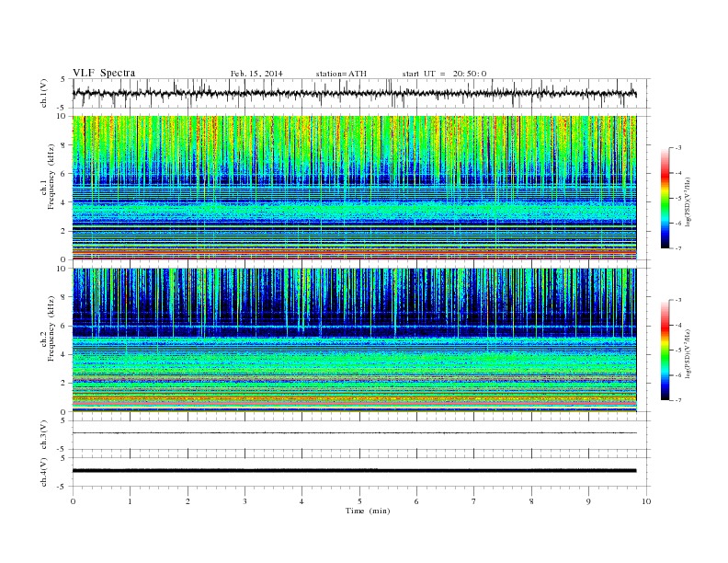
Task: Click the "3" minute tick label on time axis
Action: pyautogui.click(x=245, y=501)
